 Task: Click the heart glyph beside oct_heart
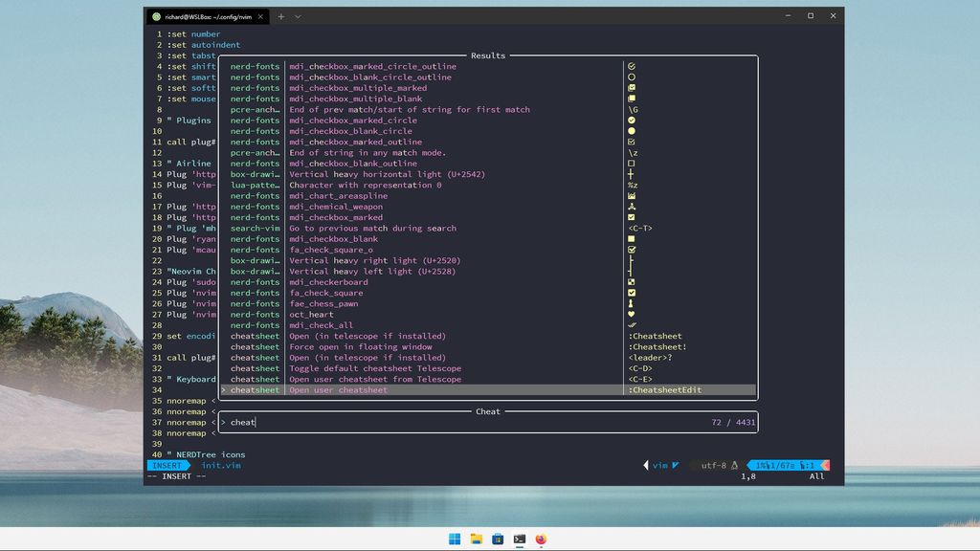click(x=629, y=314)
